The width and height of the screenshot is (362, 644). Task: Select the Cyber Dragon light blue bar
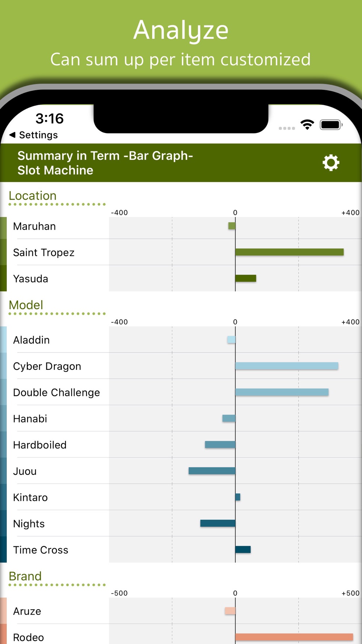click(287, 366)
